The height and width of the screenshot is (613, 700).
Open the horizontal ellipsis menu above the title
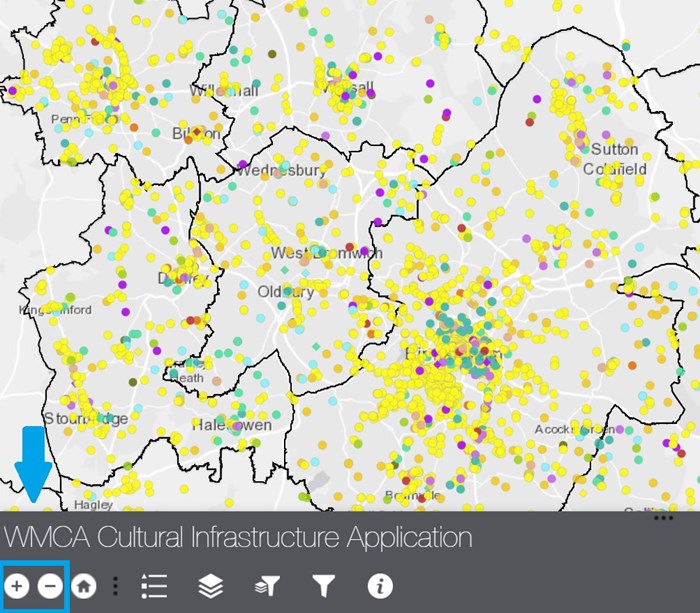(663, 518)
